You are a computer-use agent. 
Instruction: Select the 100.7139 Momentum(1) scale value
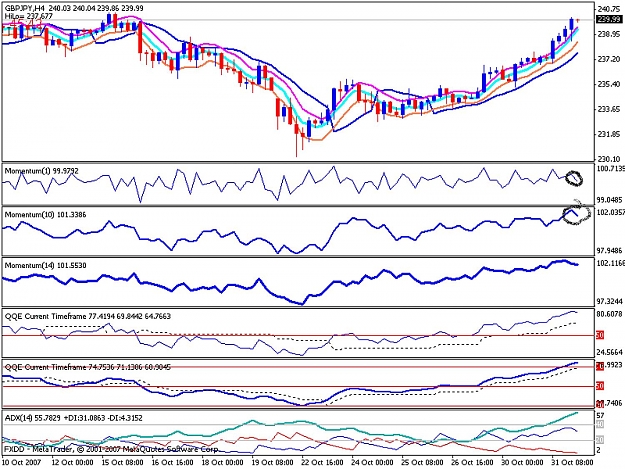click(x=611, y=169)
